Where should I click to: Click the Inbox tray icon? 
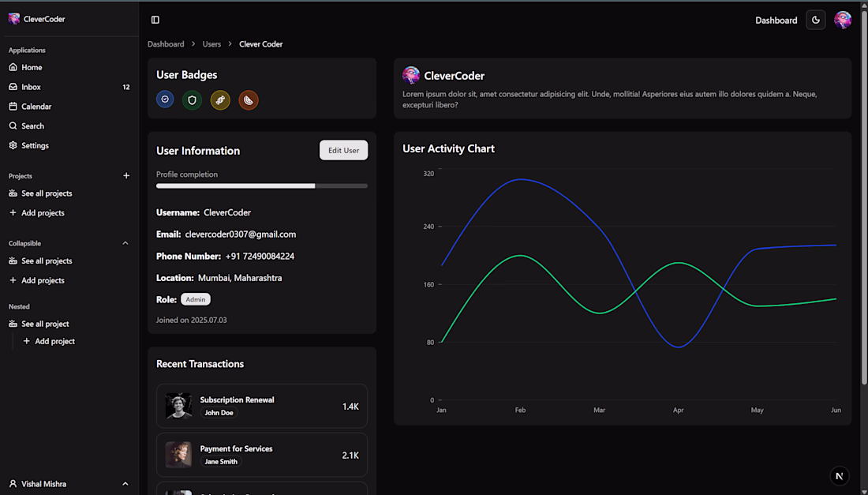pos(13,87)
